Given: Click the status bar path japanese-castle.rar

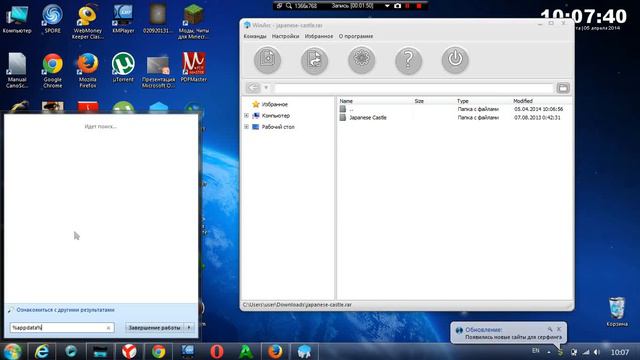Looking at the screenshot, I should (297, 305).
